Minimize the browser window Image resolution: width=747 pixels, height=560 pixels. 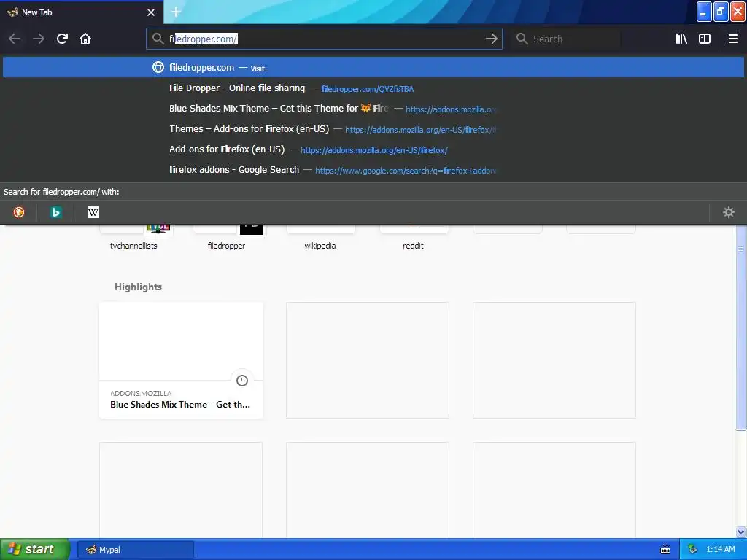703,12
